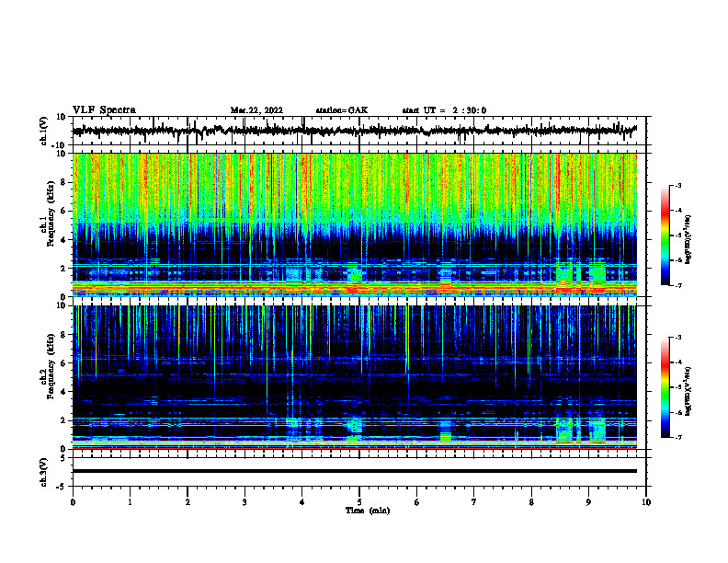Click the ch.2 color bar log(PSD) label

tap(688, 391)
